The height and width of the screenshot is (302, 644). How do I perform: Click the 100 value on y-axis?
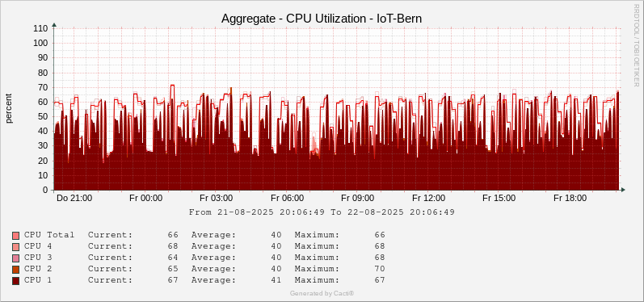42,43
